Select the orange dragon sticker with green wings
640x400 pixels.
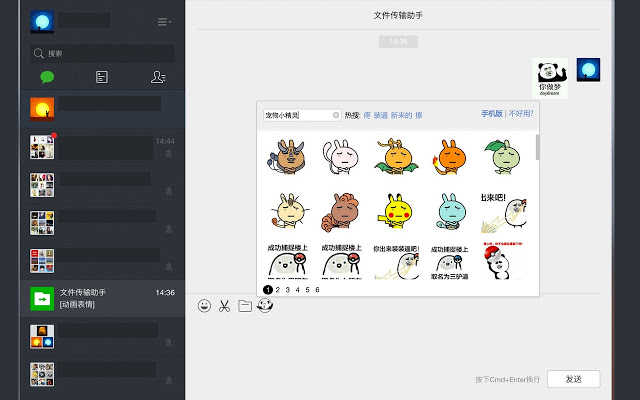point(396,157)
